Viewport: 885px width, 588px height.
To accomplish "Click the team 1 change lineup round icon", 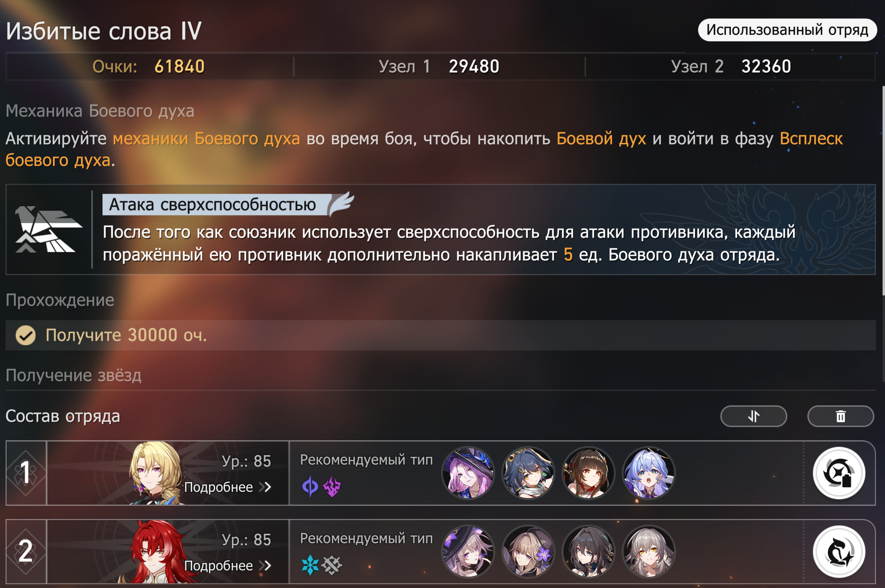I will pos(839,473).
